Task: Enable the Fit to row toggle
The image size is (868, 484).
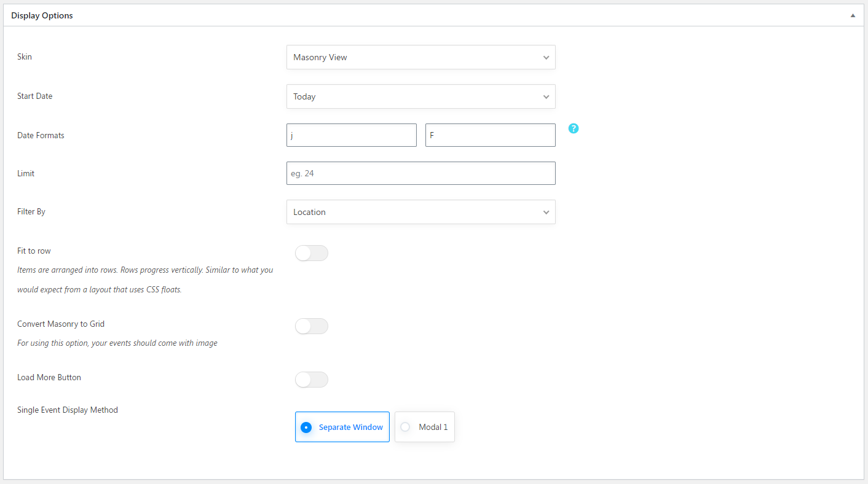Action: click(312, 253)
